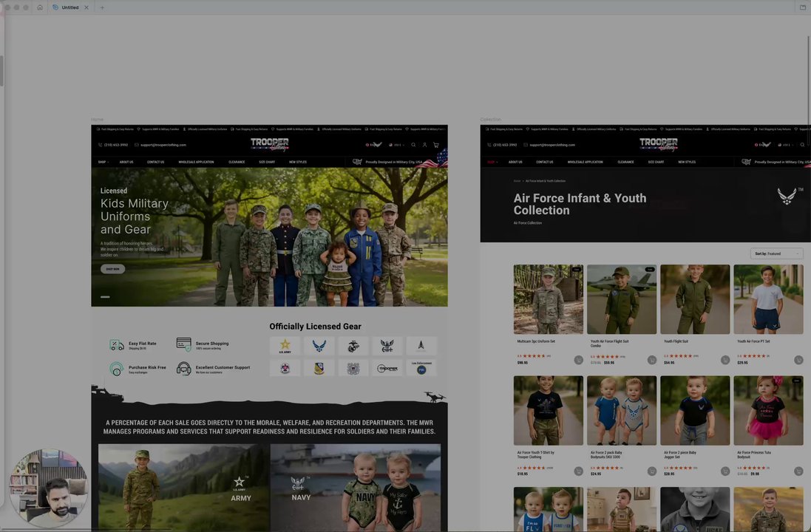Screen dimensions: 811x532
Task: Add Youth Flight Suit to cart
Action: pyautogui.click(x=725, y=360)
